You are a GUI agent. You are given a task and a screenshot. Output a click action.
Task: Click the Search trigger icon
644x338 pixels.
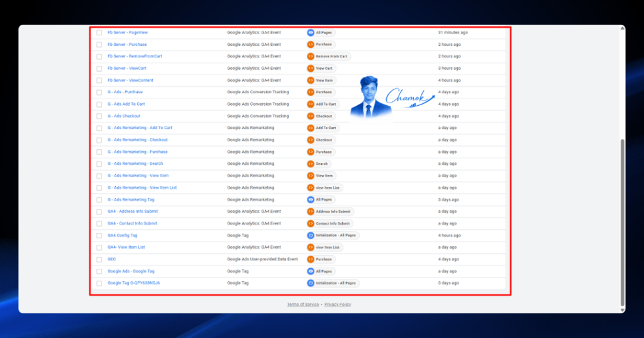(311, 164)
